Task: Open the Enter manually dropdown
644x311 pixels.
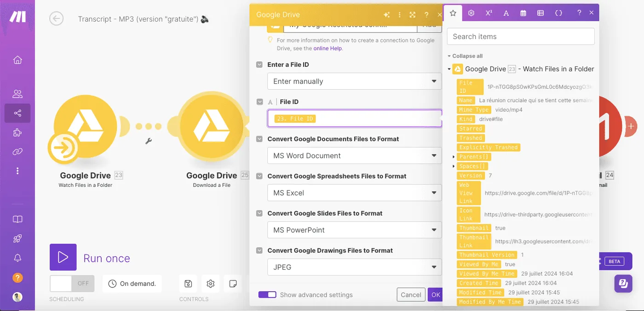Action: point(354,81)
